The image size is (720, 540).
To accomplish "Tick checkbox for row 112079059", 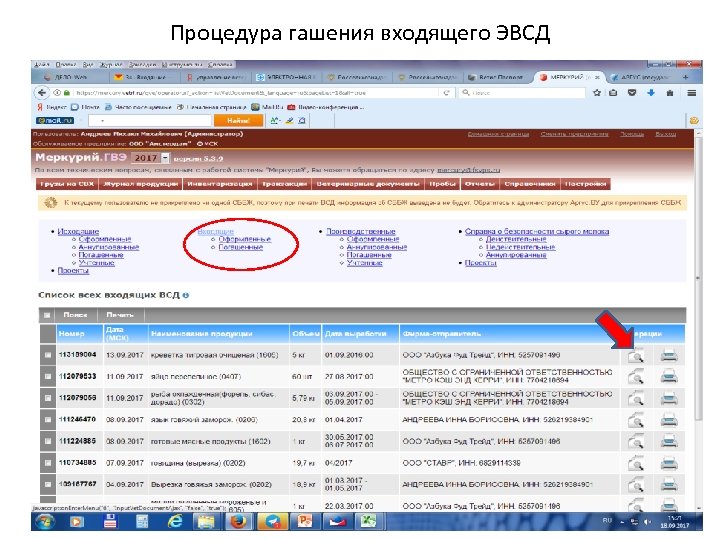I will click(x=47, y=398).
